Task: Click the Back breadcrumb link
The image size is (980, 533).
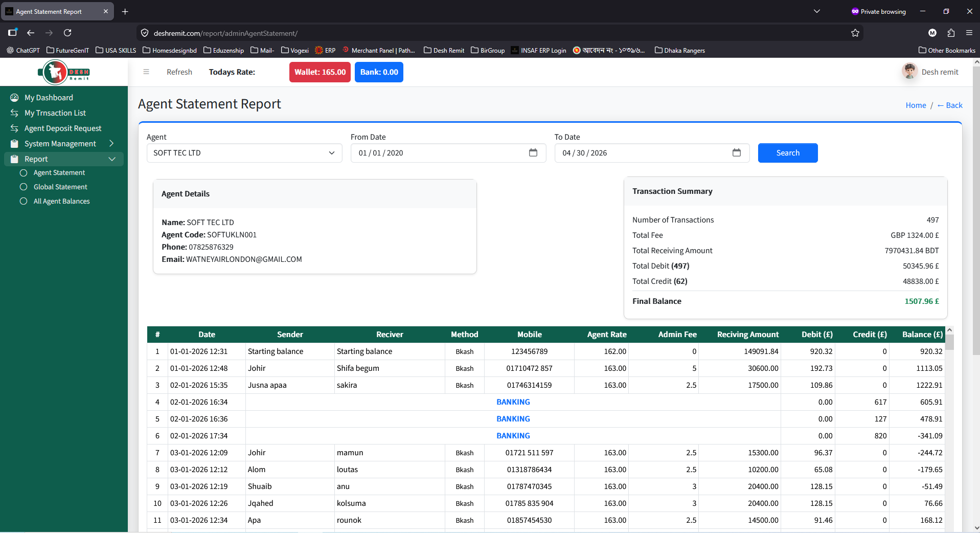Action: pos(950,105)
